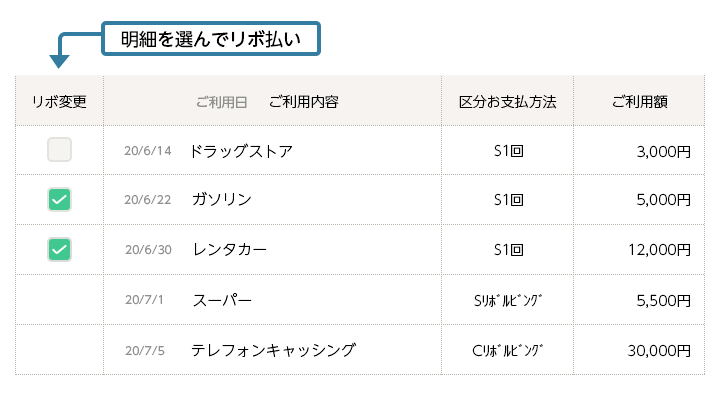Select the レンタカー transaction name
This screenshot has width=720, height=400.
pos(230,249)
